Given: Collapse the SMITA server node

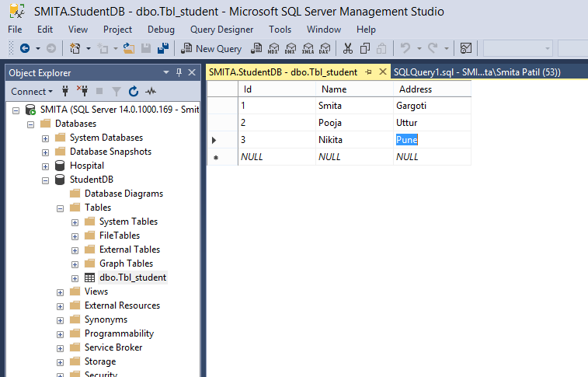Looking at the screenshot, I should point(16,110).
